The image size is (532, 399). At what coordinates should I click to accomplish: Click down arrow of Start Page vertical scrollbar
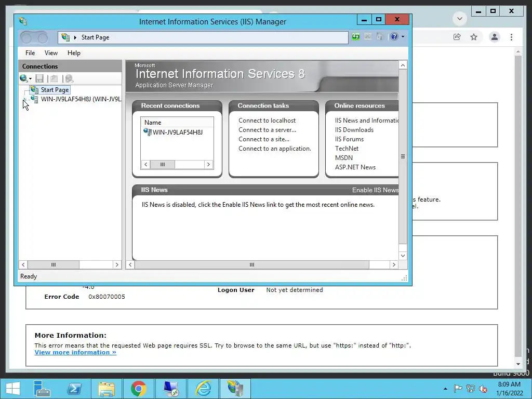[403, 256]
